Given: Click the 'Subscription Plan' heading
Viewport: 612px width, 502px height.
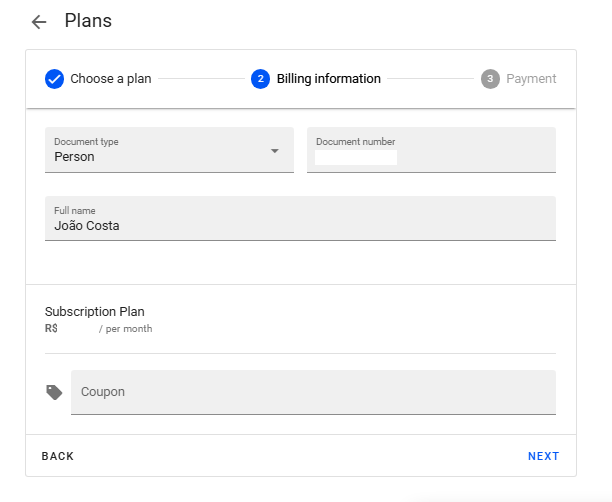Looking at the screenshot, I should pyautogui.click(x=95, y=312).
